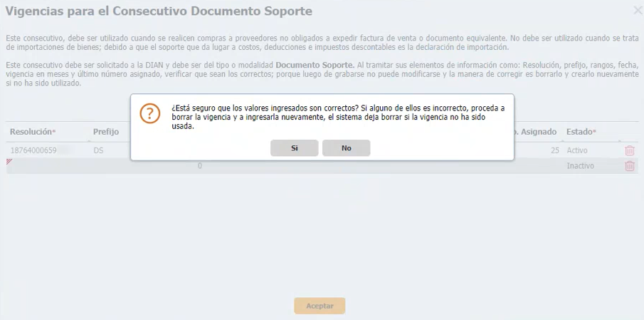644x320 pixels.
Task: Select the DS prefix cell
Action: (x=98, y=151)
